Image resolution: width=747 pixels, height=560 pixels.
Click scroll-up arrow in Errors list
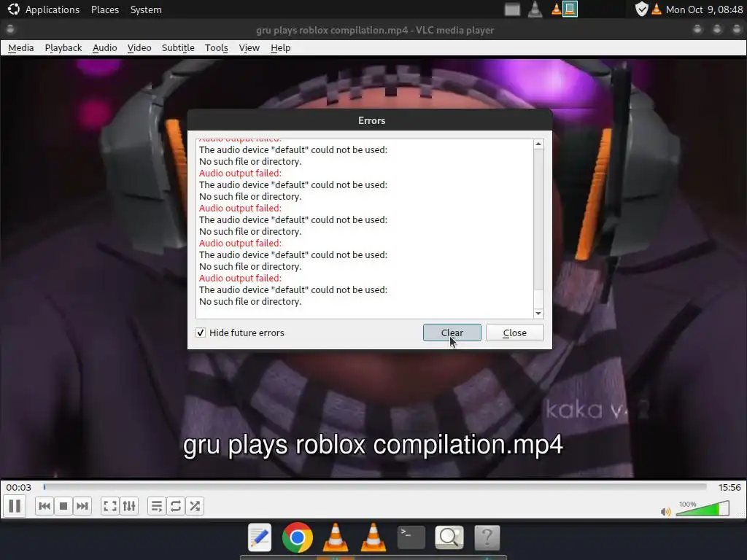coord(538,144)
